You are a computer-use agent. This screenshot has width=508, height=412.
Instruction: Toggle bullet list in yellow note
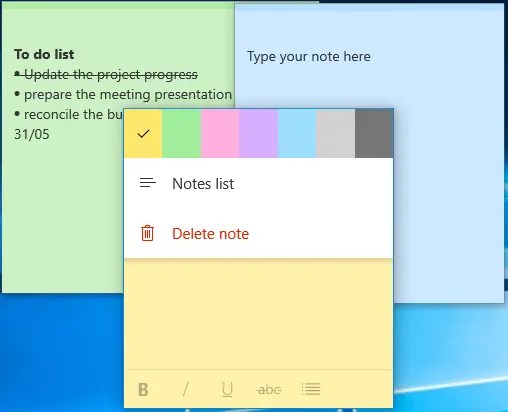tap(311, 389)
